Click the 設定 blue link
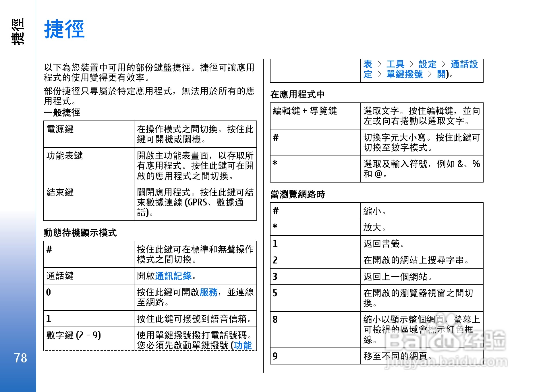541x392 pixels. (x=427, y=64)
